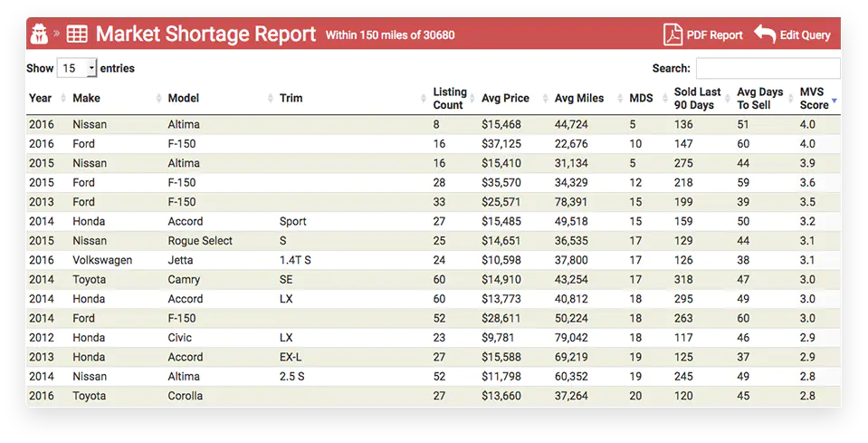868x443 pixels.
Task: Click the 'Jetta' model cell
Action: tap(180, 260)
